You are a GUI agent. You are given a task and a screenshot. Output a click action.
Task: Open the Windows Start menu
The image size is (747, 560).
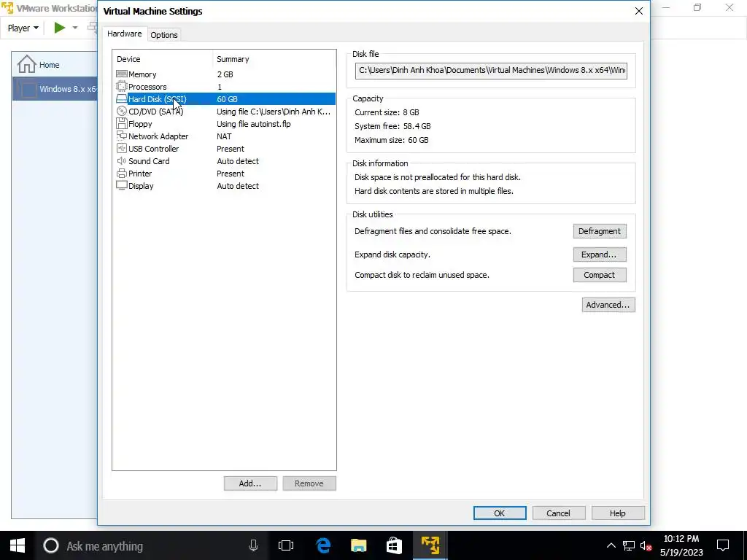pos(18,545)
